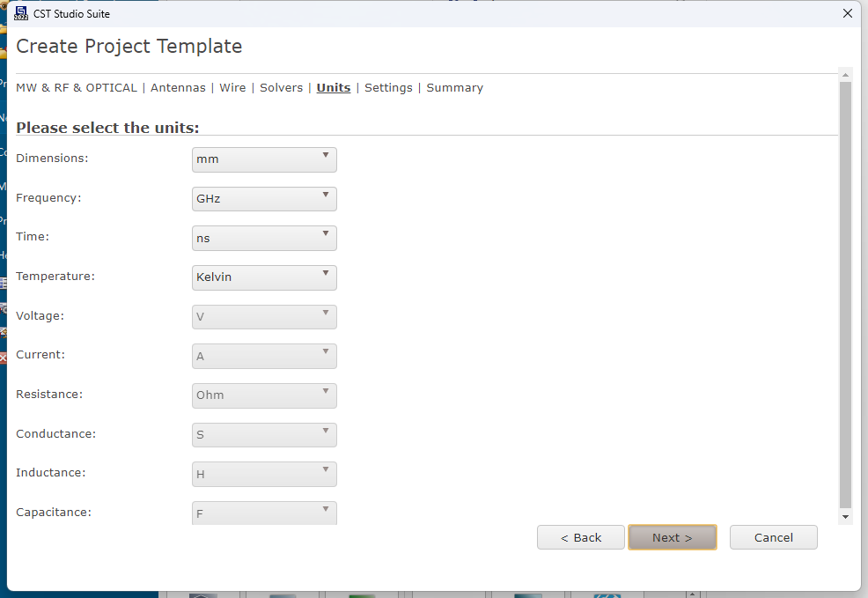Viewport: 868px width, 598px height.
Task: Click the Back button
Action: coord(581,537)
